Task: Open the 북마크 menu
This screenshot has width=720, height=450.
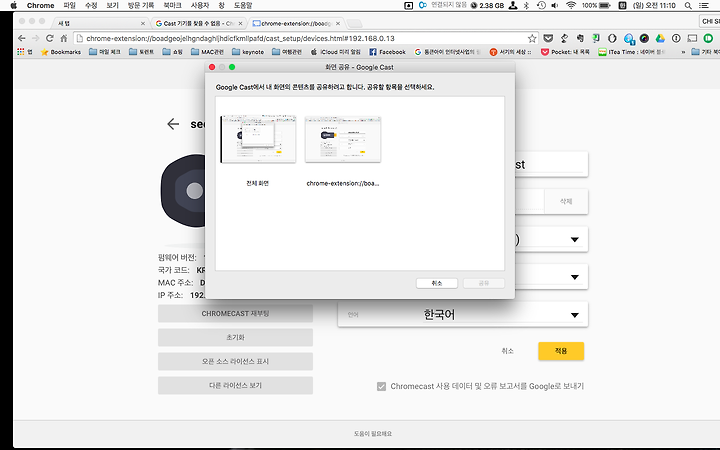Action: pos(172,6)
